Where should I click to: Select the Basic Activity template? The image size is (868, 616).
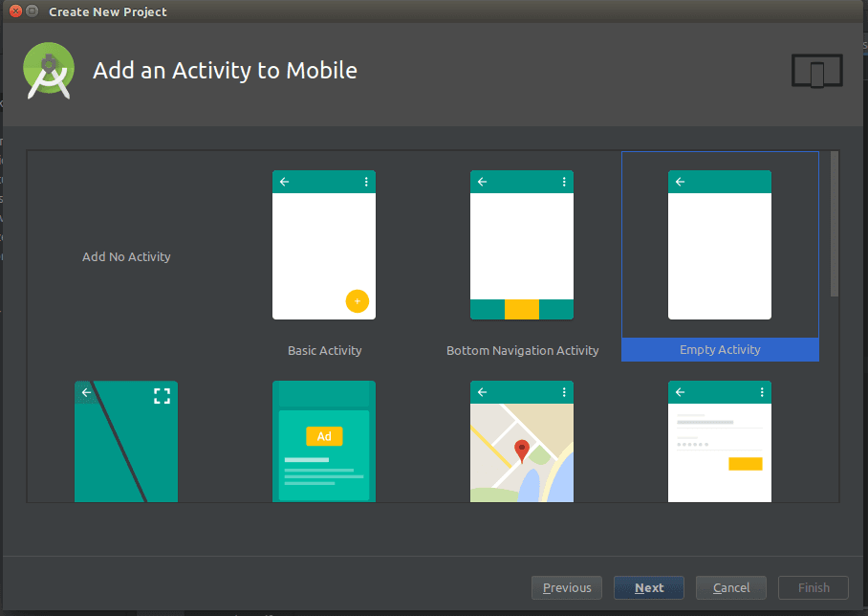pos(324,245)
